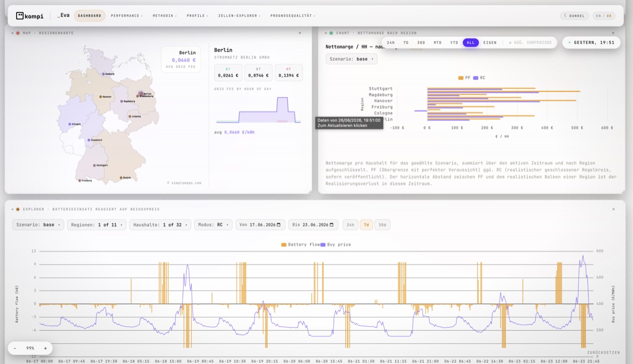Select Cologne marker on the map

(x=70, y=124)
